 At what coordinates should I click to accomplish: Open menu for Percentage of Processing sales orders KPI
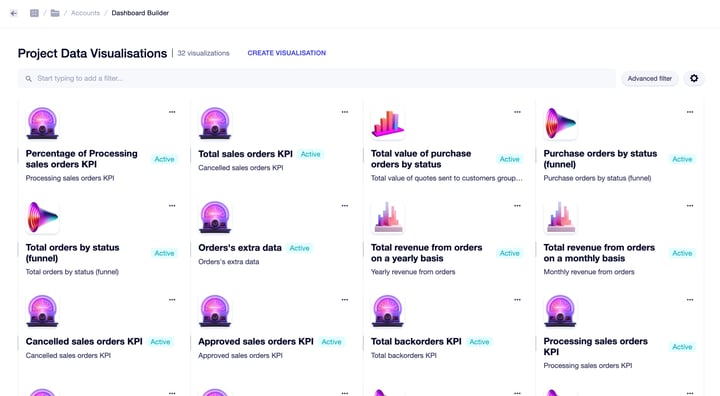(172, 112)
